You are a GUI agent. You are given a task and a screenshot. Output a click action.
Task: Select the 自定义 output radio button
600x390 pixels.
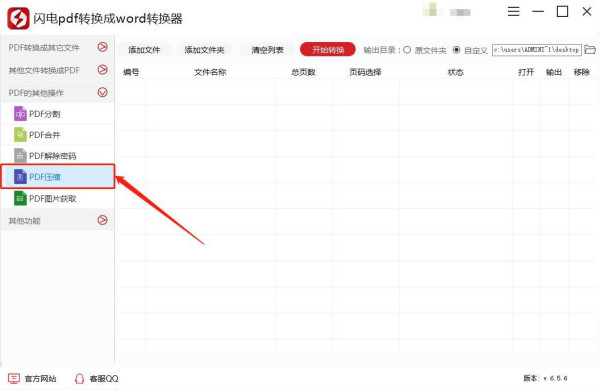456,50
